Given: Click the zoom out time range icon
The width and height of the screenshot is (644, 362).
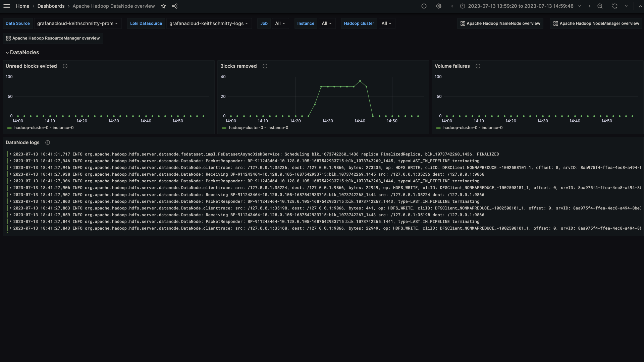Looking at the screenshot, I should pyautogui.click(x=600, y=6).
